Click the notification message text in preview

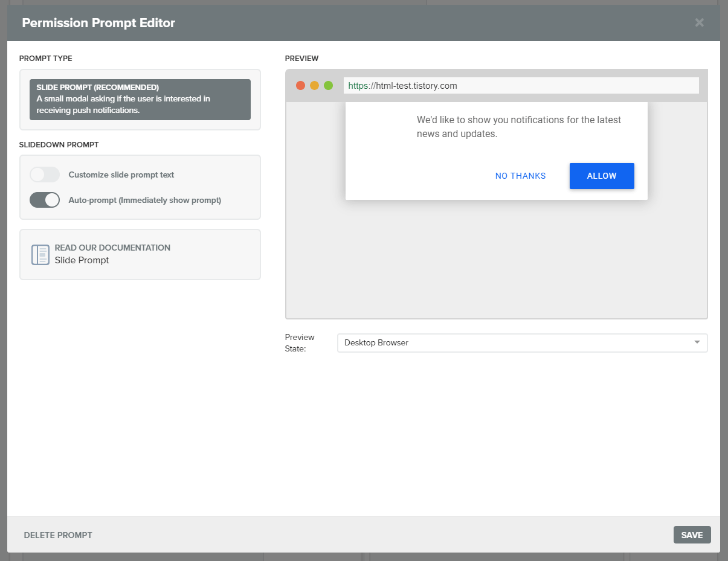point(518,127)
